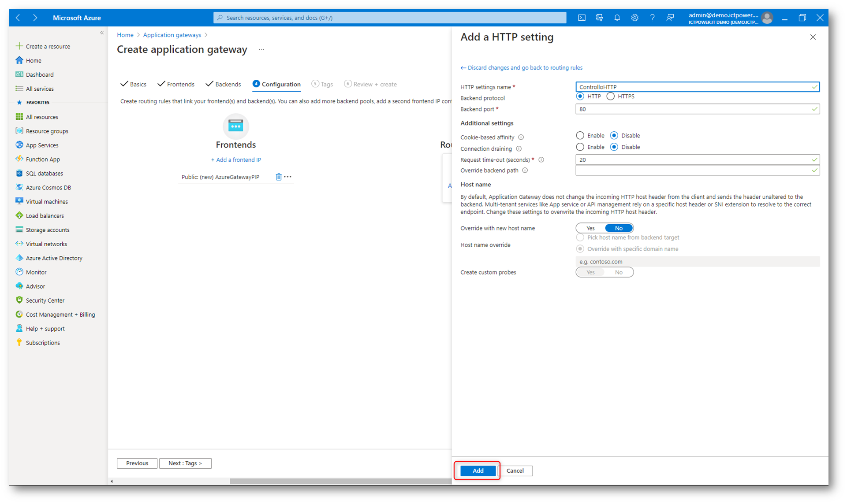This screenshot has width=847, height=504.
Task: Open the help question mark menu
Action: pyautogui.click(x=652, y=18)
